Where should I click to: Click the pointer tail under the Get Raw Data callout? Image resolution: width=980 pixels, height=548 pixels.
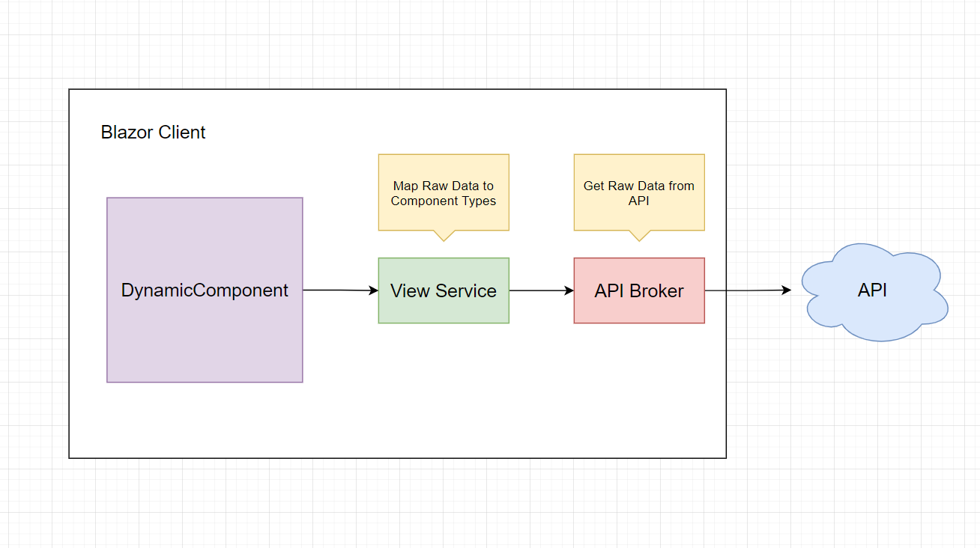(x=638, y=236)
